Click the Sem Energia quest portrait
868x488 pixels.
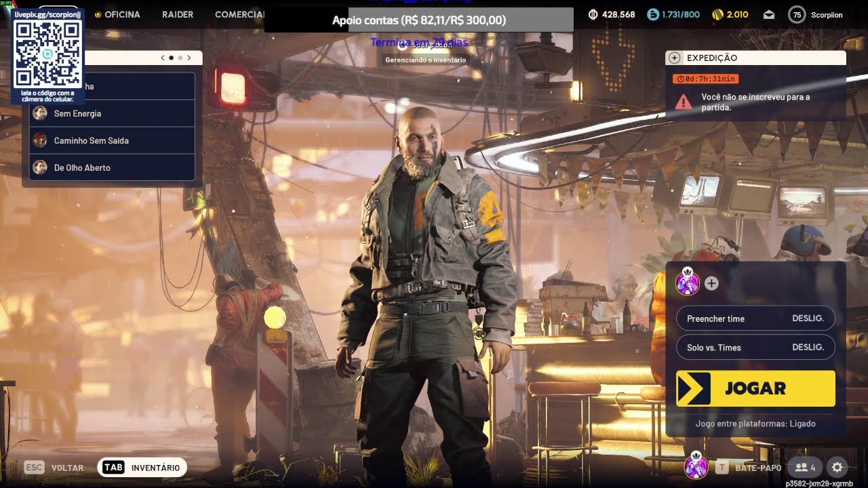coord(40,113)
